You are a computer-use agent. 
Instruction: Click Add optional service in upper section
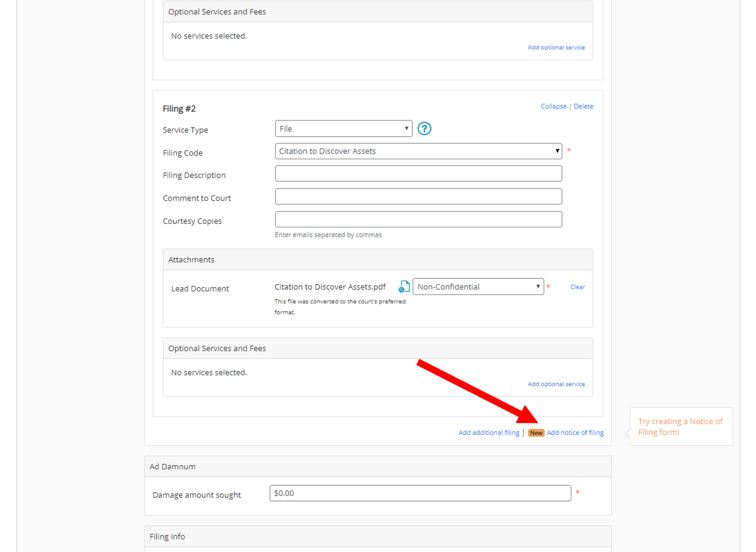[556, 47]
